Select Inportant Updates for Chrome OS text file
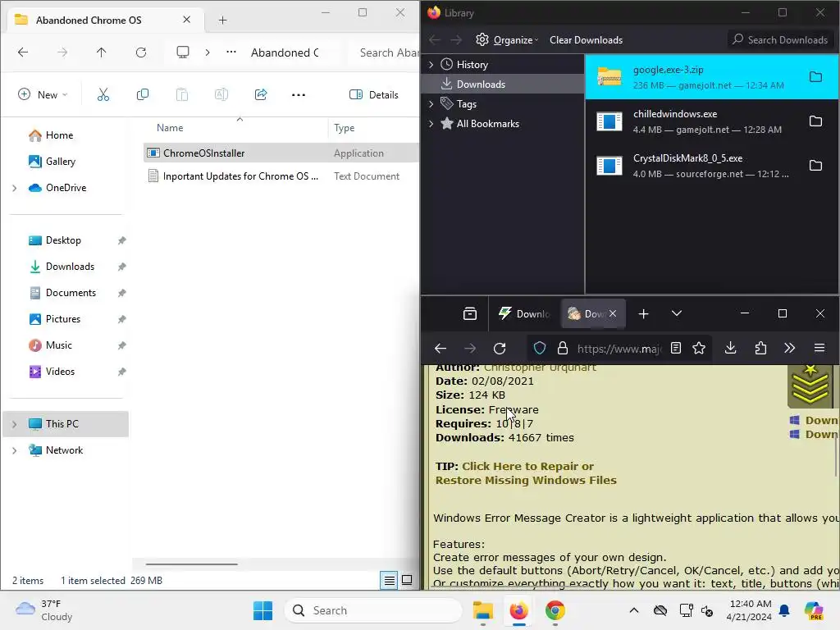This screenshot has height=630, width=840. pos(281,176)
